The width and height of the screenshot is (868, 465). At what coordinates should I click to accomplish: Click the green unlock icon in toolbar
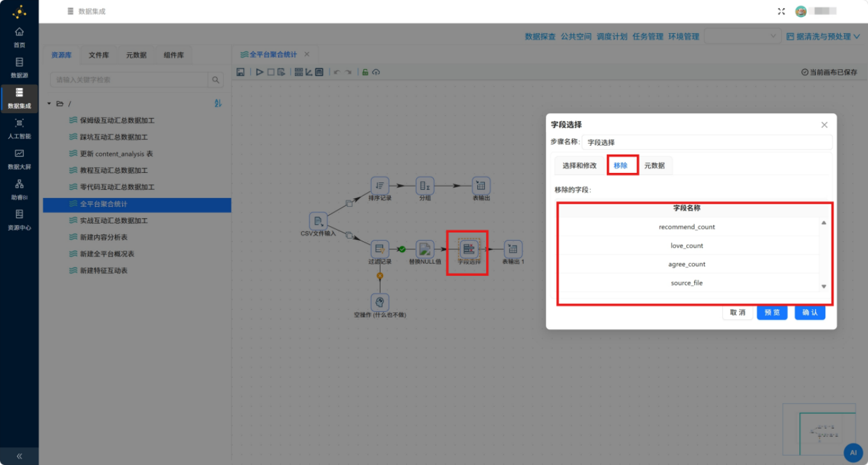(365, 72)
